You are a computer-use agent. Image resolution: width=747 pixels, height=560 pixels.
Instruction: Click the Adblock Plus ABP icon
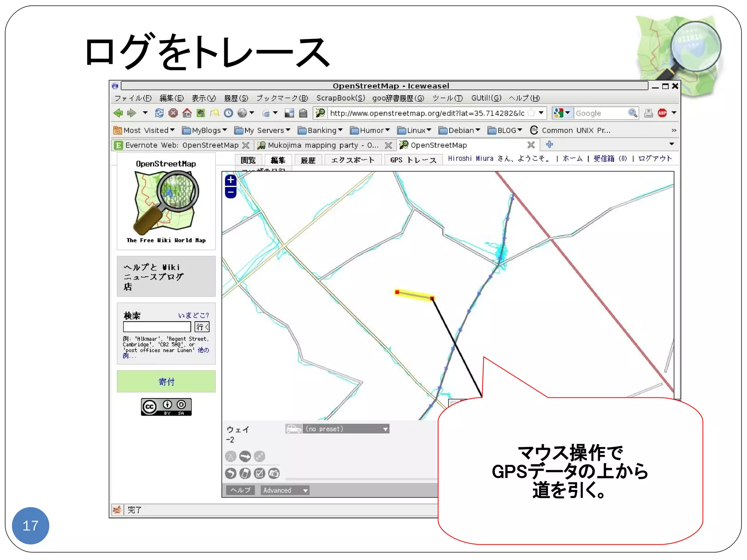pos(662,113)
